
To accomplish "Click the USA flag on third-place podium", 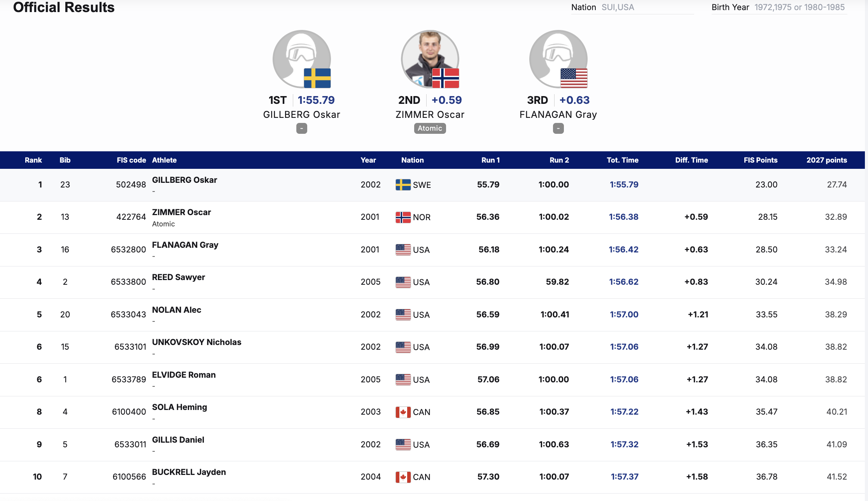I will click(x=574, y=78).
